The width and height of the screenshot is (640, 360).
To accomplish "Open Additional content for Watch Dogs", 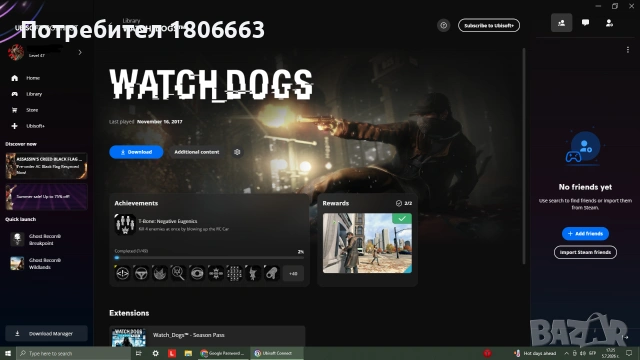I will pos(197,152).
